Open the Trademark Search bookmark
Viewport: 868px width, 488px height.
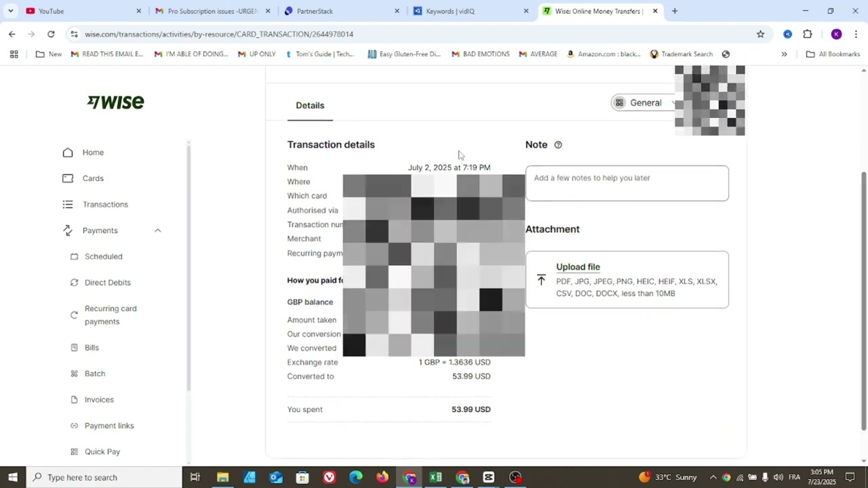(x=681, y=54)
